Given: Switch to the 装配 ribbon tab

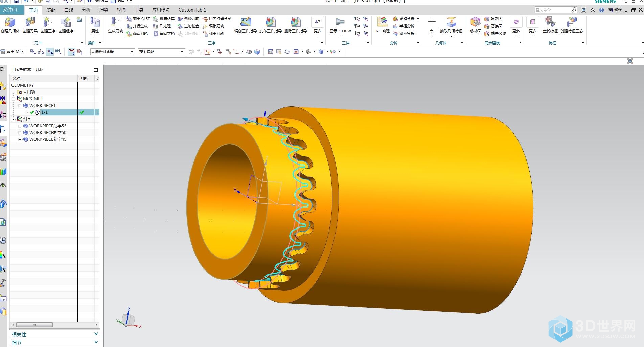Looking at the screenshot, I should 51,10.
